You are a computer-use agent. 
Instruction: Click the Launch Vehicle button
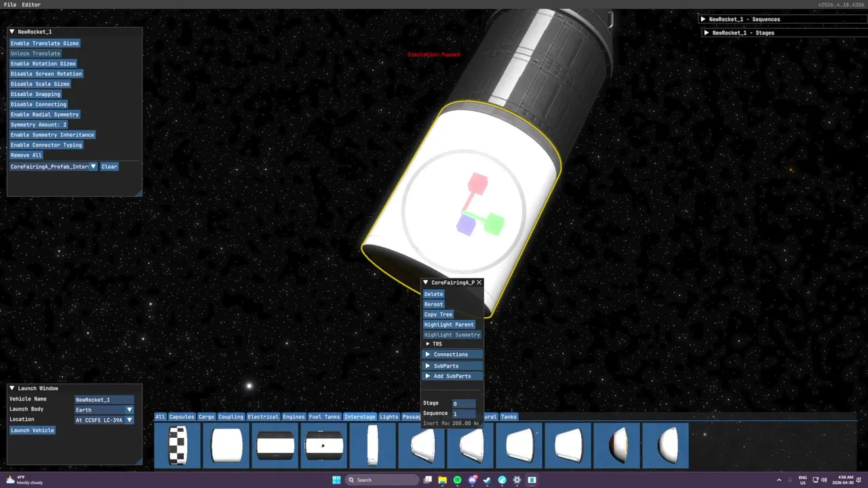click(x=33, y=430)
